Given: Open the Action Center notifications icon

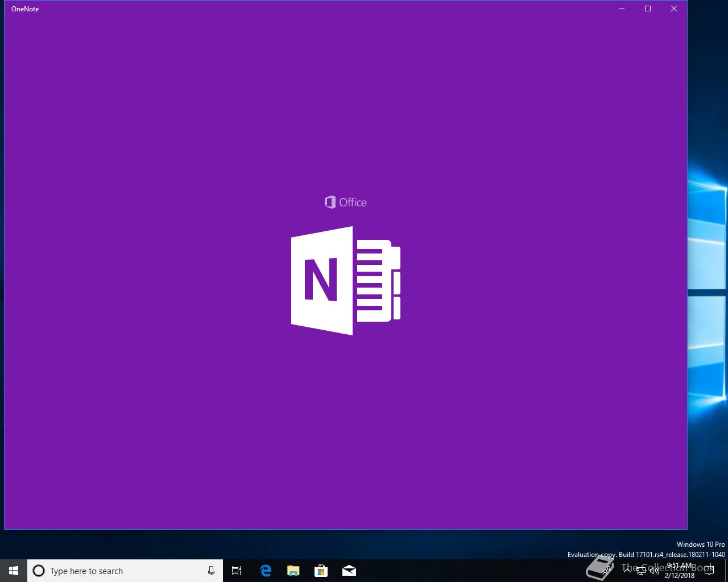Looking at the screenshot, I should (709, 571).
